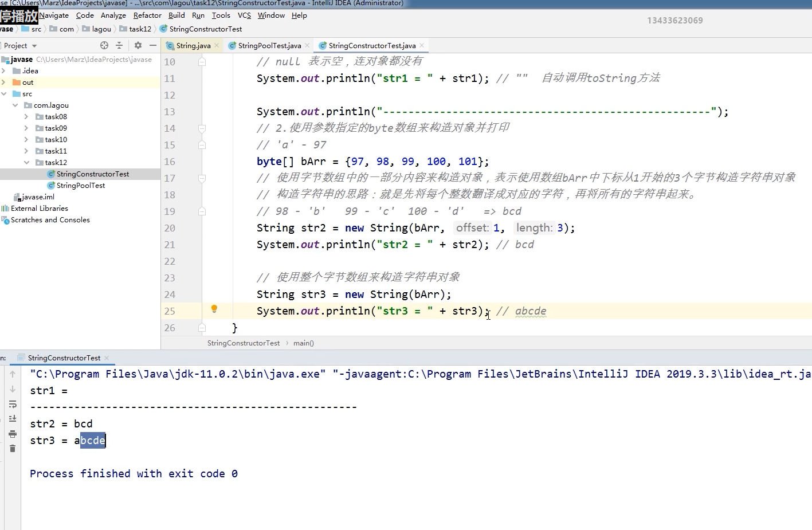Click line number 20 in gutter
The image size is (812, 530).
click(x=170, y=228)
